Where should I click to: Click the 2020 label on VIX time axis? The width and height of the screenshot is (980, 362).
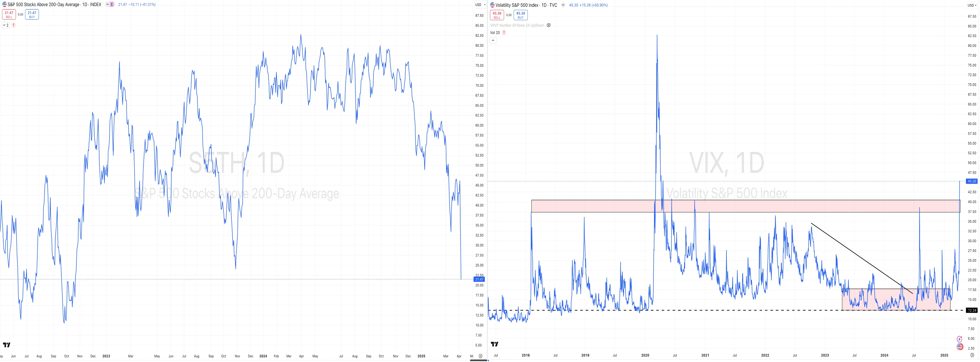pos(645,355)
